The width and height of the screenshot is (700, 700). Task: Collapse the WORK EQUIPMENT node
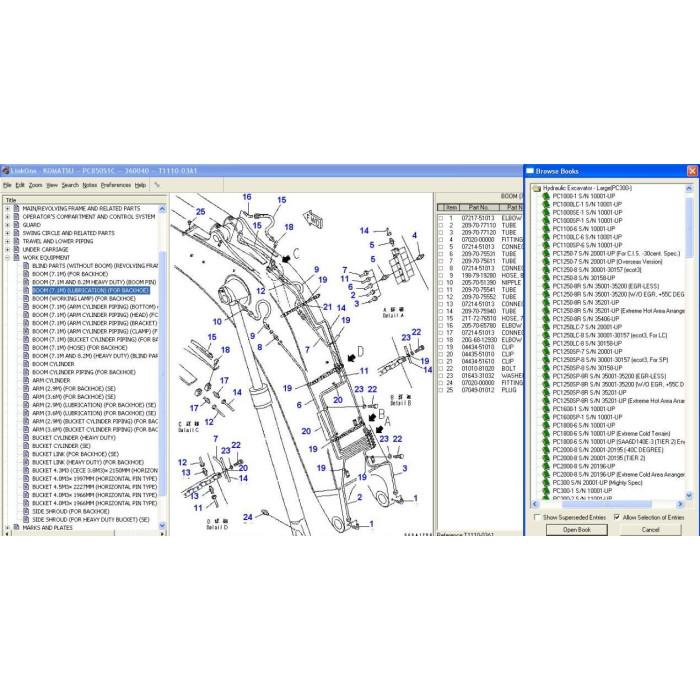[x=7, y=258]
